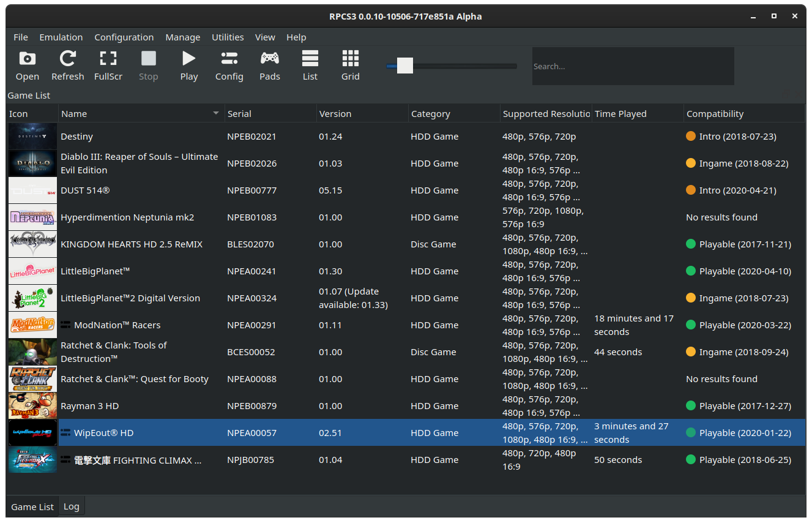Open the Emulation menu
This screenshot has height=523, width=812.
click(61, 37)
